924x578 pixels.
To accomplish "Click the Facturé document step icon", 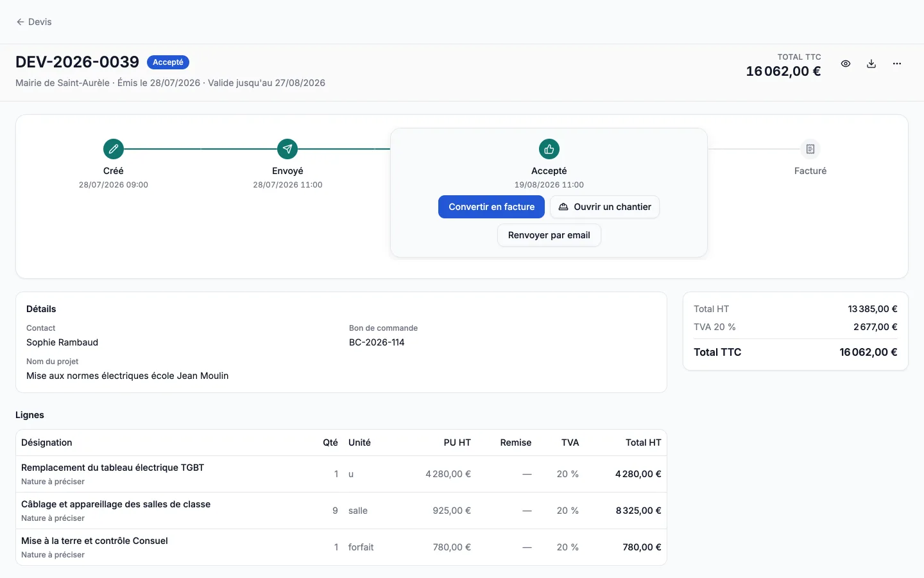I will (x=810, y=149).
